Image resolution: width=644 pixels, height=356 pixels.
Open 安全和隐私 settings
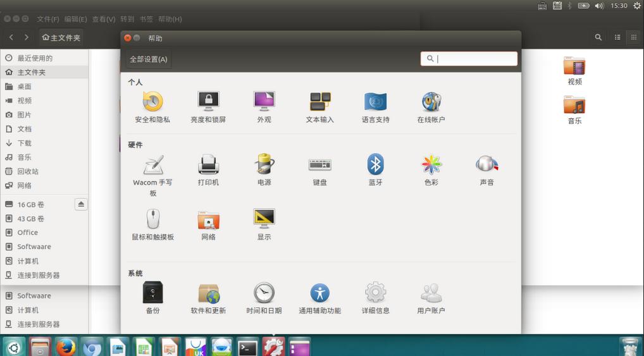point(152,102)
